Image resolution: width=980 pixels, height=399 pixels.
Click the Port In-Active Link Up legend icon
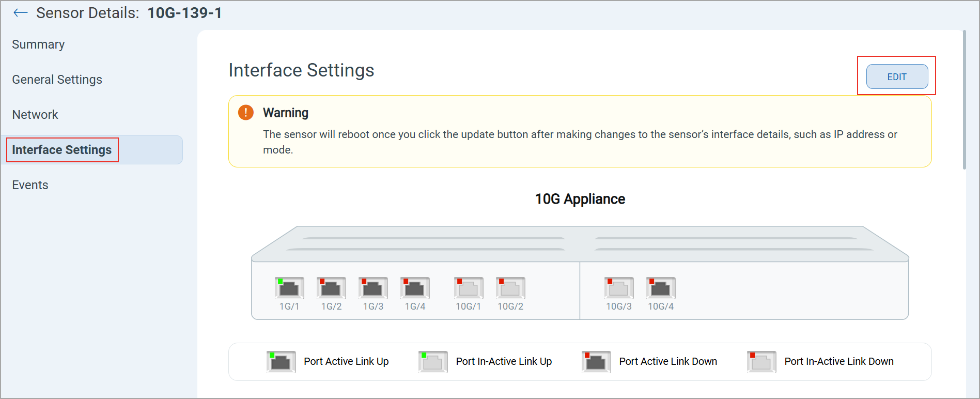tap(433, 362)
